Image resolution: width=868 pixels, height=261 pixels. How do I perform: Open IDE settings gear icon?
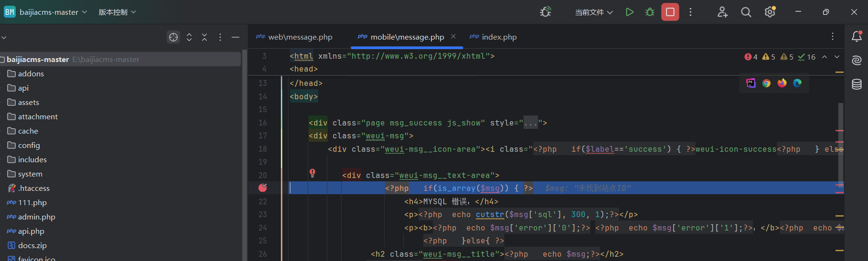[770, 12]
